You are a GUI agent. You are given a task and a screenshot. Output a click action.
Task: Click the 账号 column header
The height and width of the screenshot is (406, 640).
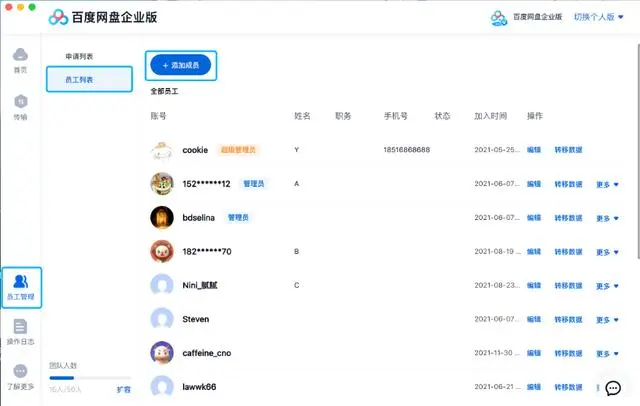click(158, 116)
